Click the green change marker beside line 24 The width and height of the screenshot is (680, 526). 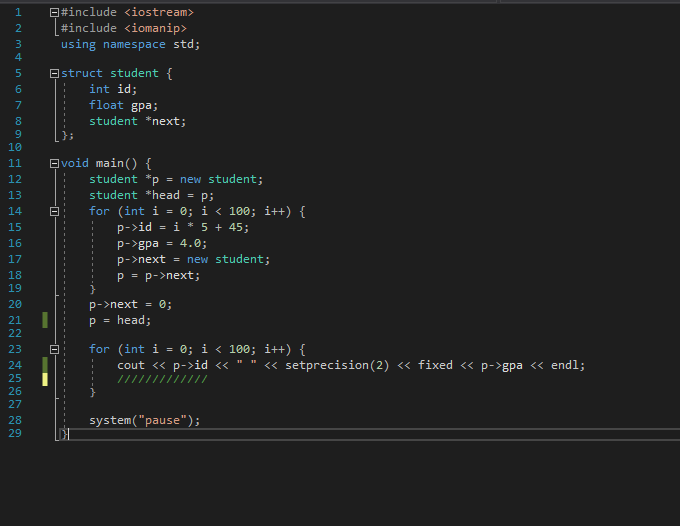tap(45, 365)
